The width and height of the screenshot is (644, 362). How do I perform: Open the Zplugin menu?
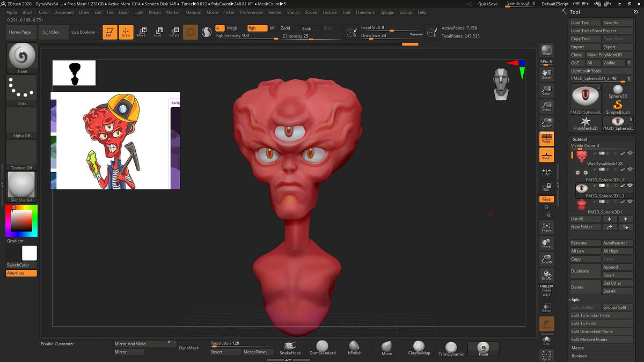coord(388,12)
